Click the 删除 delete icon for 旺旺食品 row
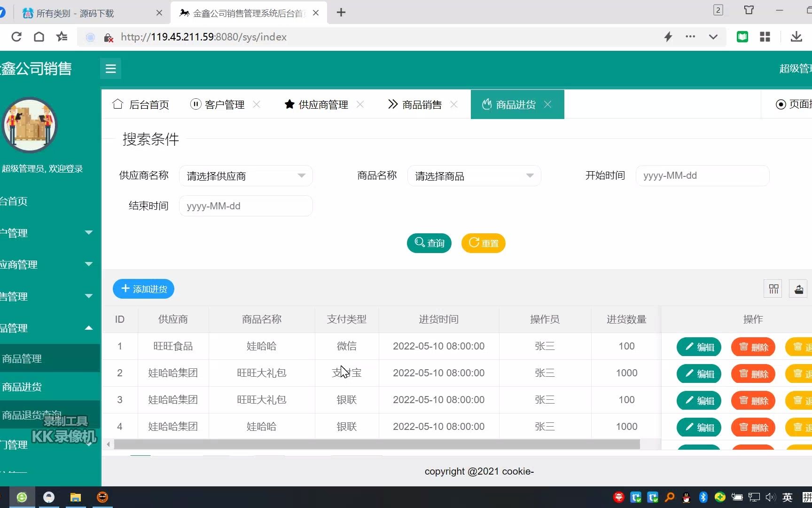Screen dimensions: 812x508 pos(753,347)
